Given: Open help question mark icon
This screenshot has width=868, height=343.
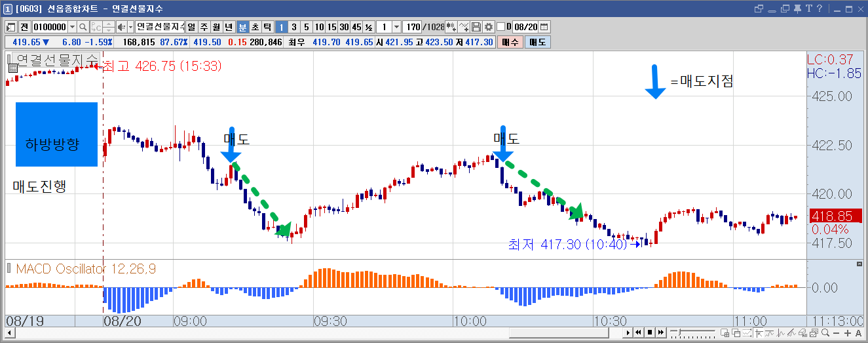Looking at the screenshot, I should coord(820,9).
